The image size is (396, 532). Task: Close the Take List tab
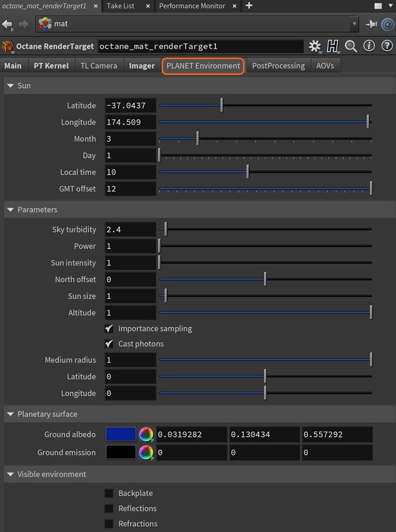click(x=148, y=6)
